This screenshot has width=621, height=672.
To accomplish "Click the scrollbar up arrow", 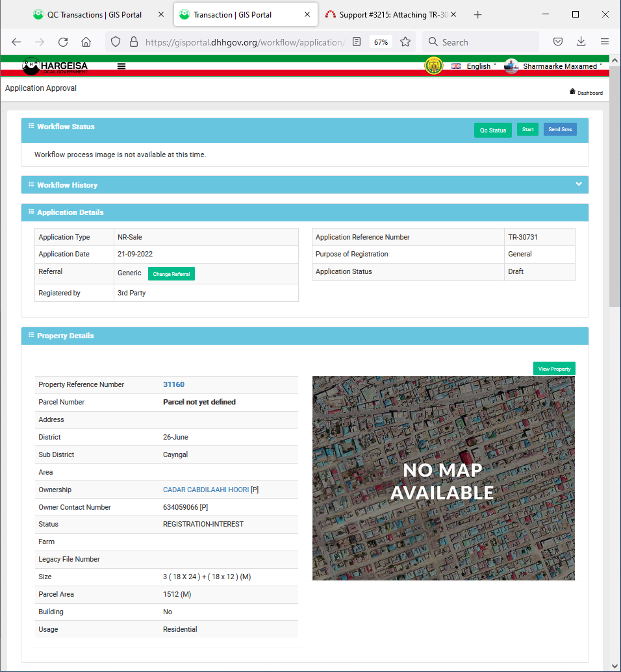I will tap(615, 61).
